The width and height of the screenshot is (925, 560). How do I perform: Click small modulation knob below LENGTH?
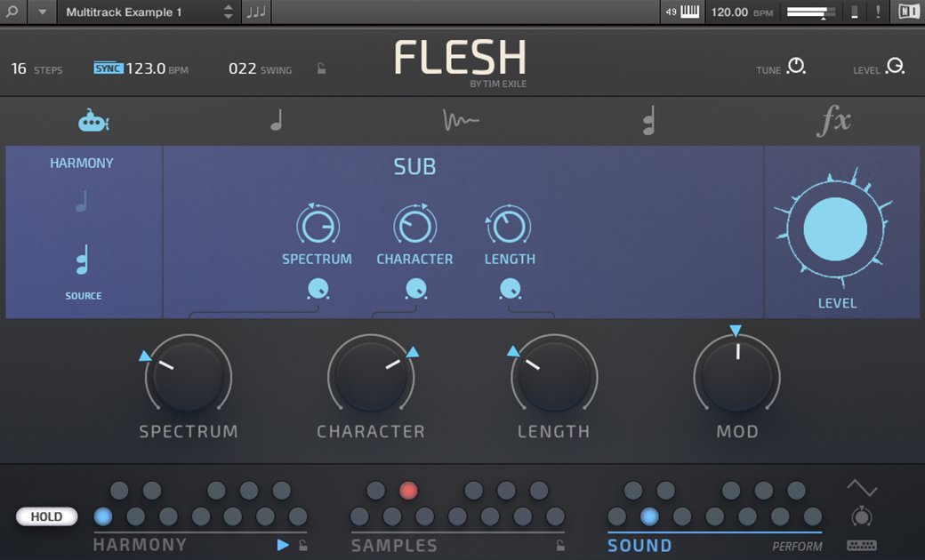tap(511, 289)
